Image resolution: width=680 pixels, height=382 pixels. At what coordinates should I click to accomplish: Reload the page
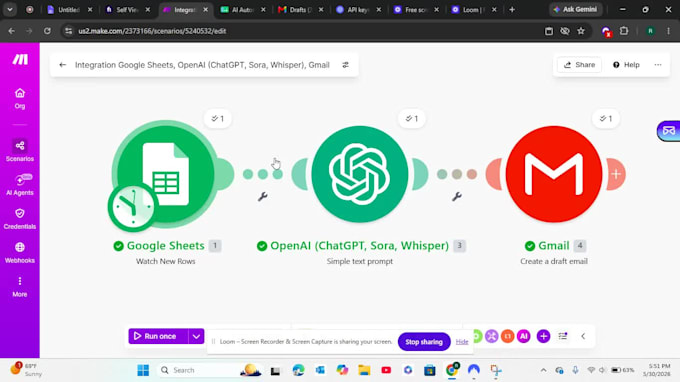coord(47,31)
